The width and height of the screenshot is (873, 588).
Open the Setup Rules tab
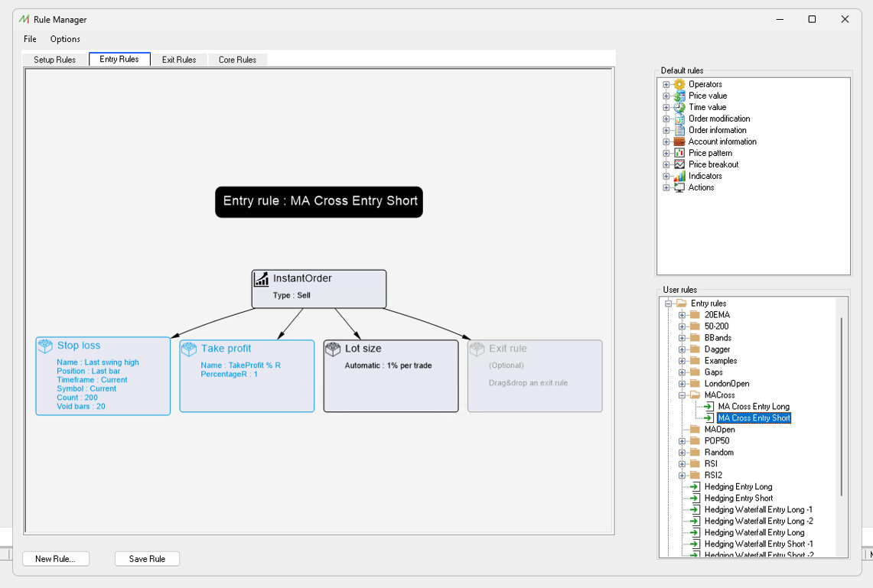(x=55, y=60)
